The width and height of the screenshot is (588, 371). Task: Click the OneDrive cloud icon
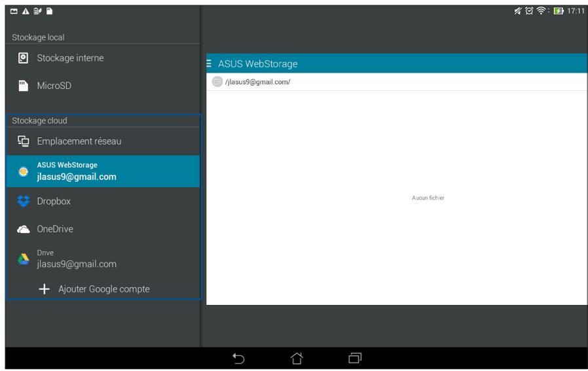pyautogui.click(x=24, y=230)
